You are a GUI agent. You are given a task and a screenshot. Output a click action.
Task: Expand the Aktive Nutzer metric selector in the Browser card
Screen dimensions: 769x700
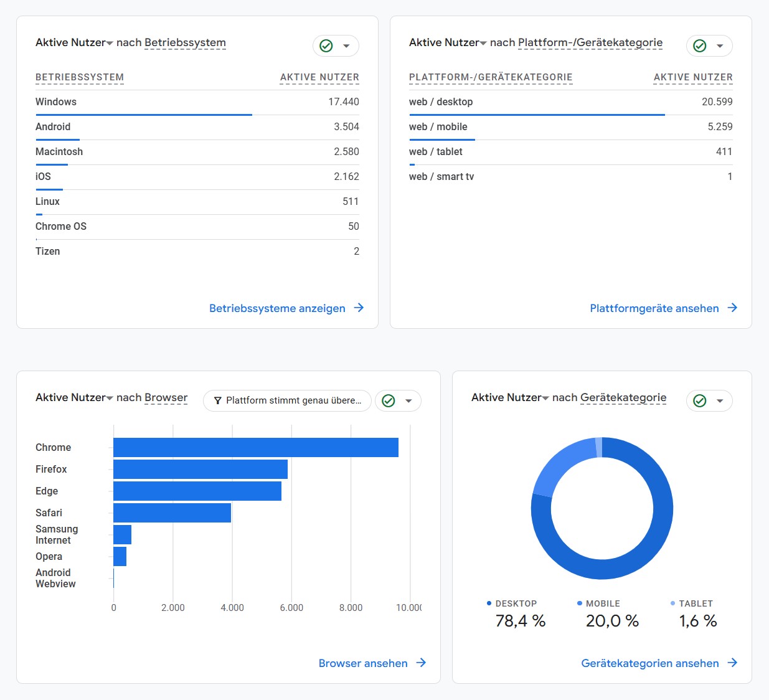click(x=110, y=398)
